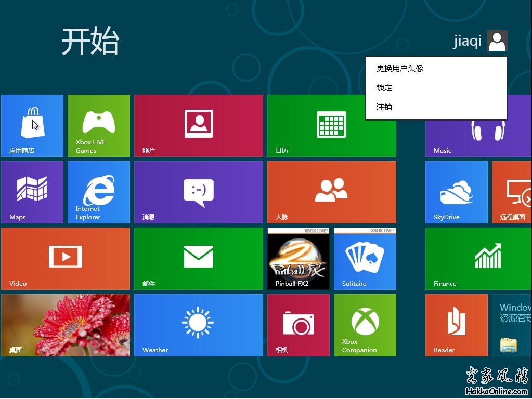Launch the SkyDrive cloud tile
The height and width of the screenshot is (399, 532).
coord(457,192)
